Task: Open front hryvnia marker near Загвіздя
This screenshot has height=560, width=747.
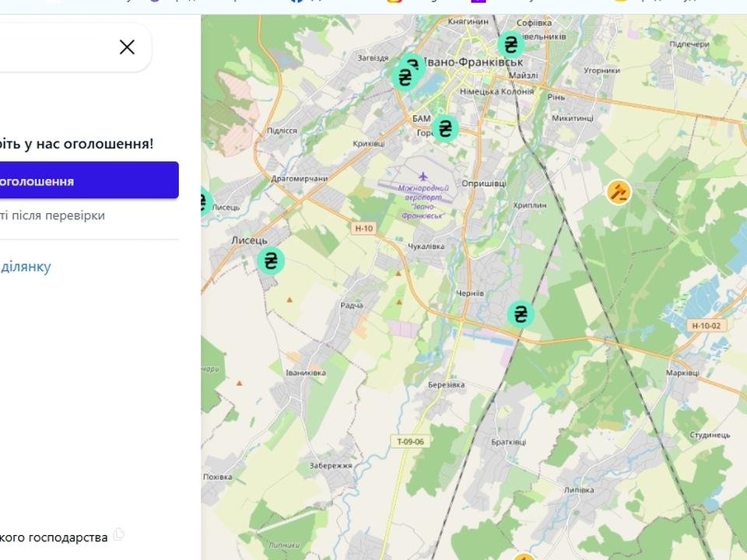Action: coord(405,77)
